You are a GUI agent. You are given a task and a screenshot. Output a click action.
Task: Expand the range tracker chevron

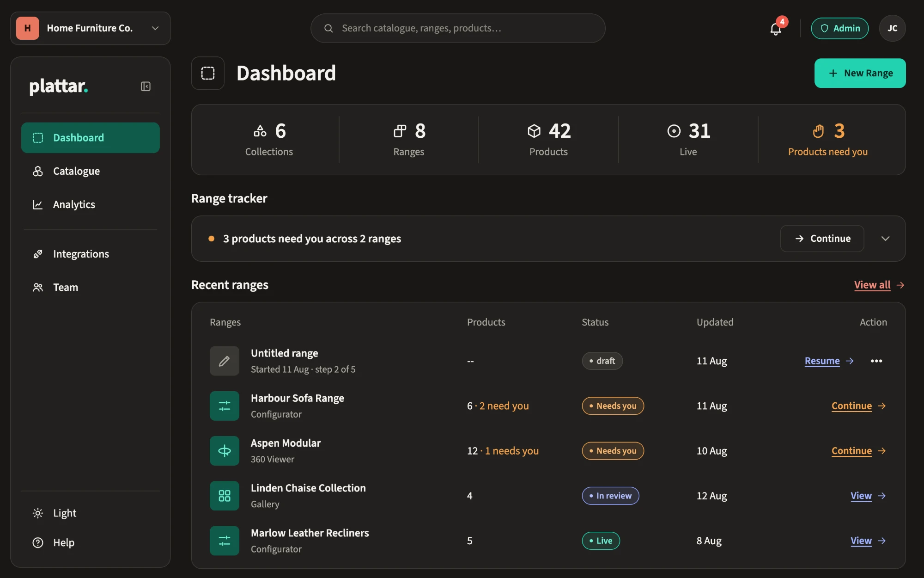coord(885,239)
